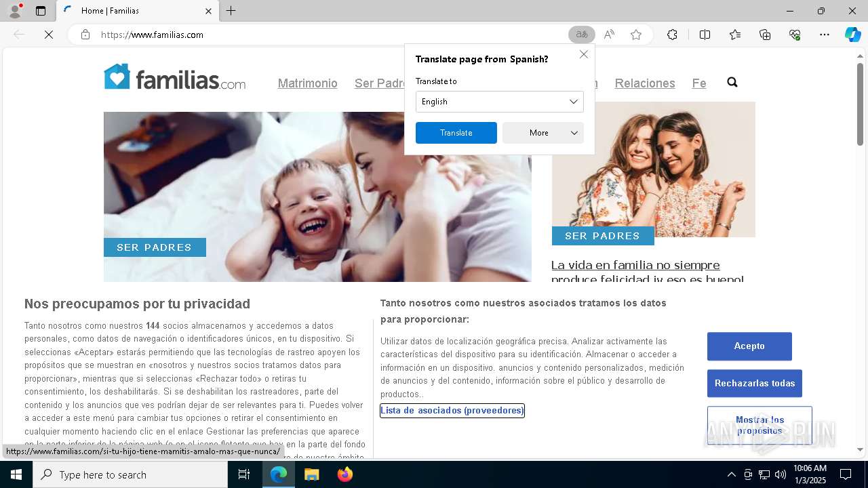Open Lista de asociados (proveedores) link

(x=452, y=411)
